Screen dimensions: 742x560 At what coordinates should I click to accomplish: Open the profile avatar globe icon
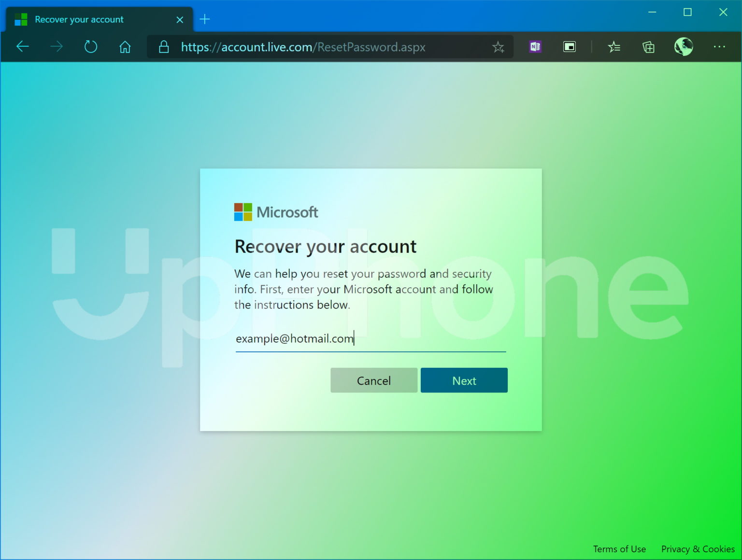tap(683, 46)
